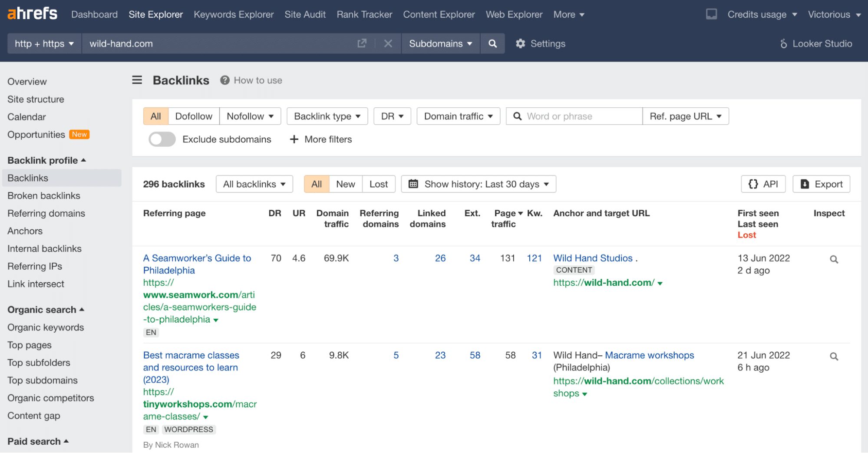The height and width of the screenshot is (453, 868).
Task: Open the Nofollow dropdown
Action: (x=250, y=116)
